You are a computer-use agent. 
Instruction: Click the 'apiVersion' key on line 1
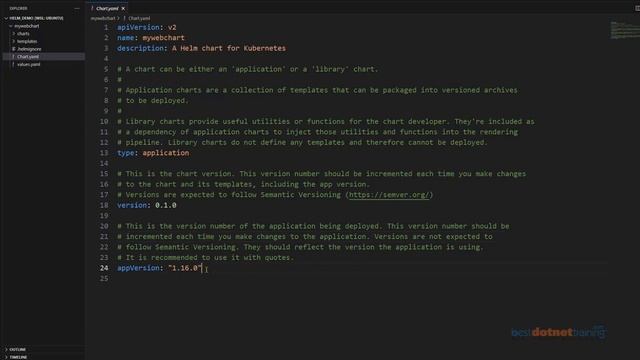[x=138, y=27]
